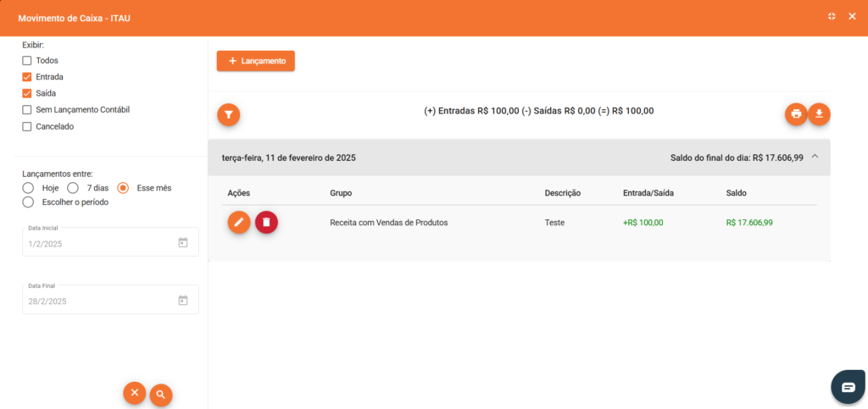Open the Data Inicial calendar picker
Screen dimensions: 868x409
pyautogui.click(x=182, y=243)
